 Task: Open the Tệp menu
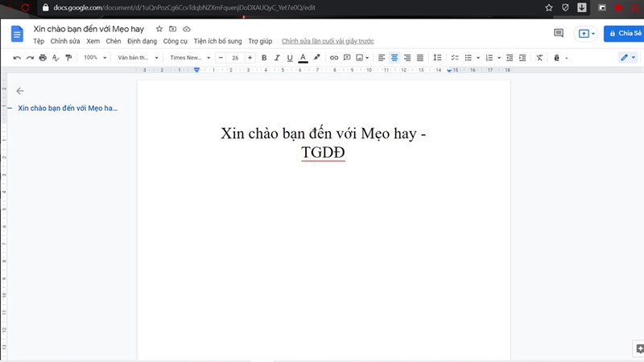click(x=39, y=41)
